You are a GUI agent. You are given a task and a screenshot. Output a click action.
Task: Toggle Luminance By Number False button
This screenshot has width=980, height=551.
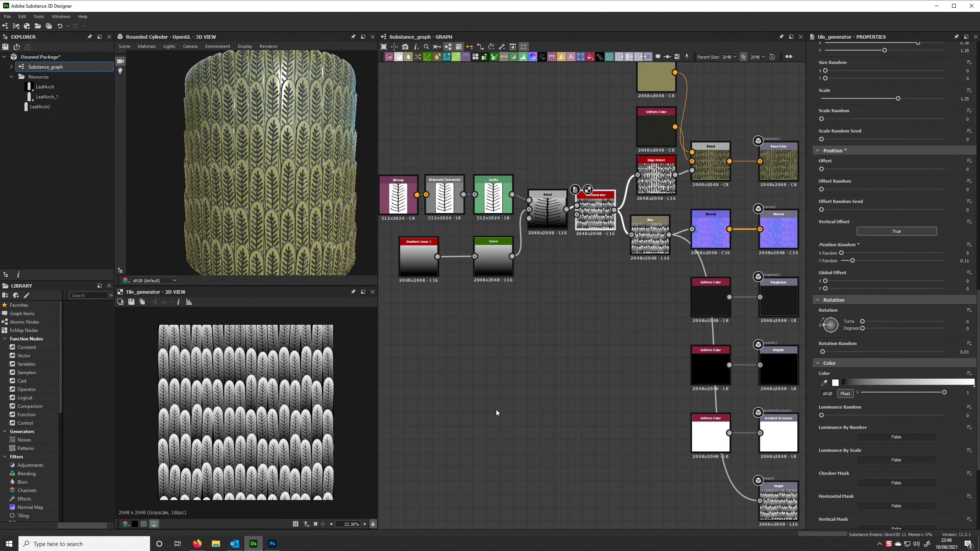click(x=896, y=437)
